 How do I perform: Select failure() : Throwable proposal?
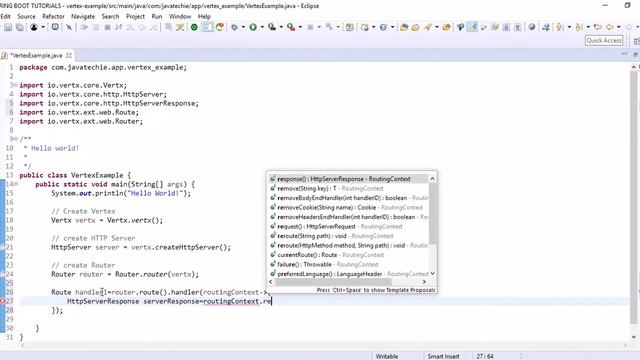click(x=348, y=264)
